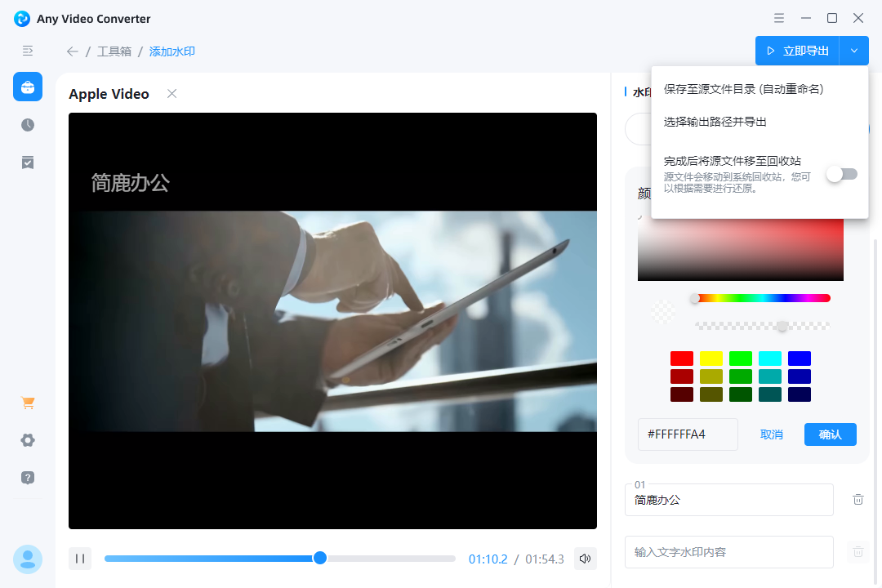Toggle move source file to recycle bin
This screenshot has height=588, width=882.
841,174
